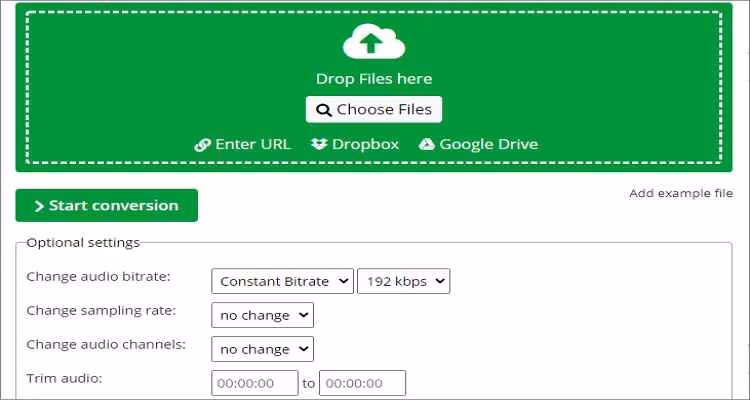
Task: Click the chain link icon beside Enter URL
Action: (202, 145)
